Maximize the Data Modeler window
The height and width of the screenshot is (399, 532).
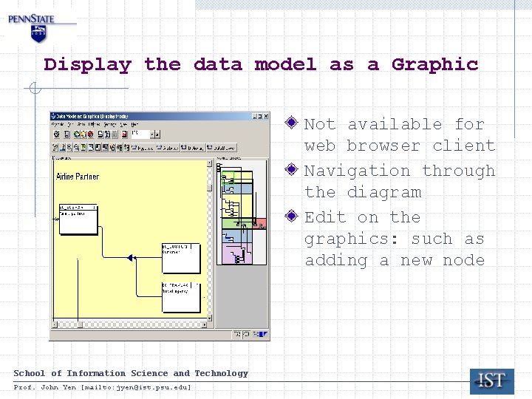click(260, 116)
